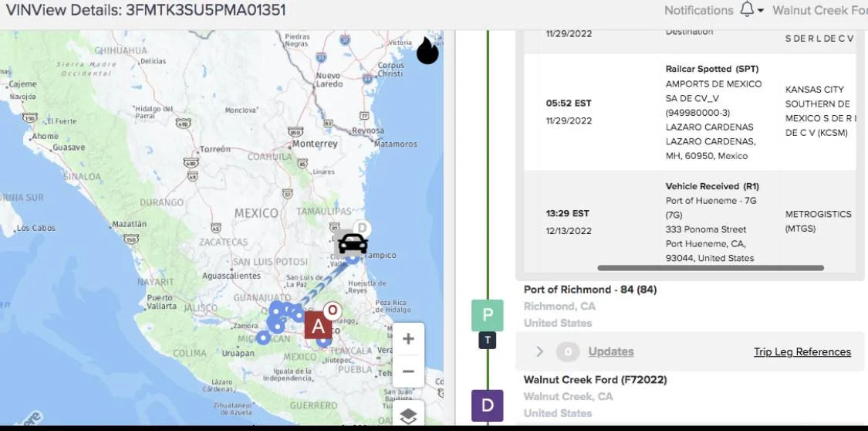Click the Notifications label
The width and height of the screenshot is (868, 431).
(698, 10)
